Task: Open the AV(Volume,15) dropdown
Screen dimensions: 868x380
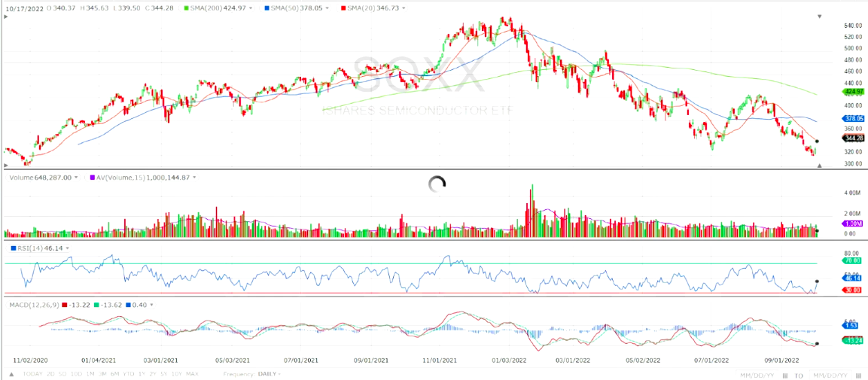Action: pyautogui.click(x=195, y=178)
